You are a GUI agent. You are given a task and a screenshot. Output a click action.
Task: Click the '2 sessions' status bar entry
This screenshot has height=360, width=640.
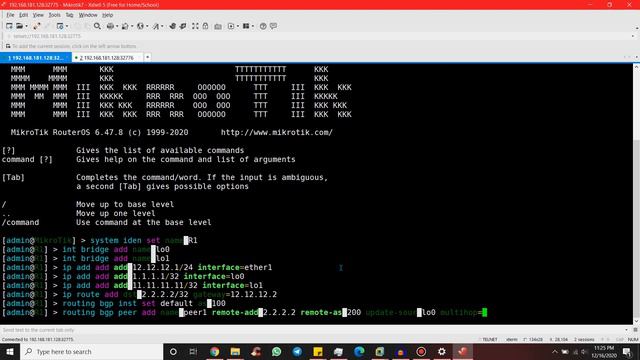coord(584,339)
